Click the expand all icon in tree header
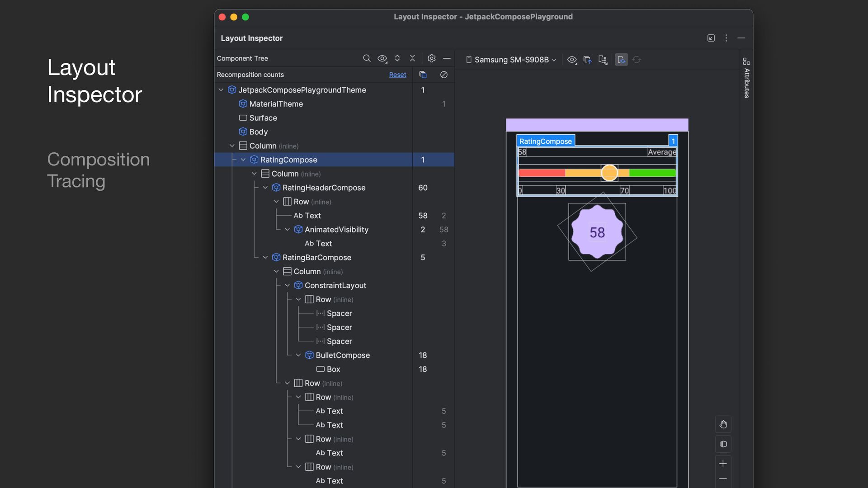The image size is (868, 488). 397,58
